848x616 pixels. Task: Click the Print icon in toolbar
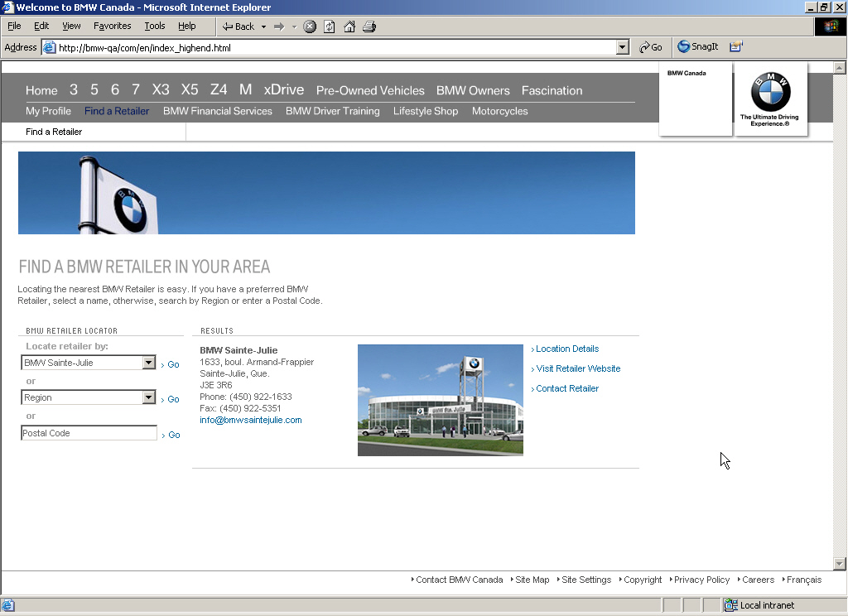pos(369,26)
